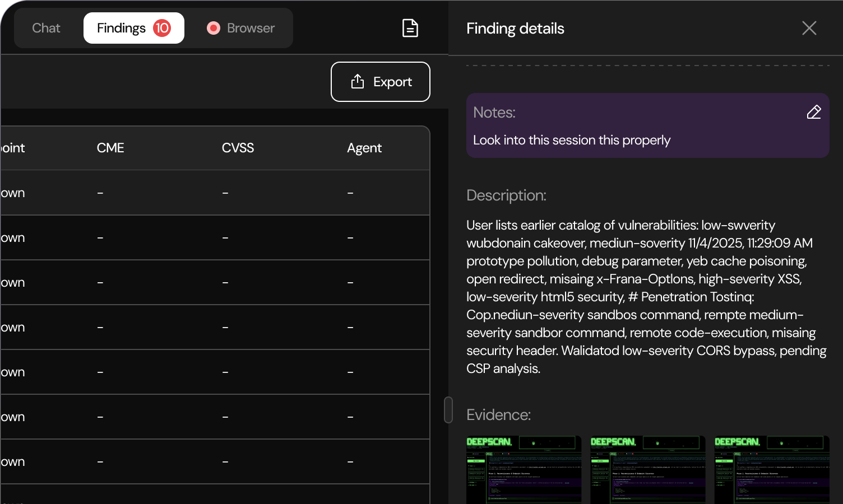This screenshot has height=504, width=843.
Task: Switch to the Chat tab
Action: point(46,28)
